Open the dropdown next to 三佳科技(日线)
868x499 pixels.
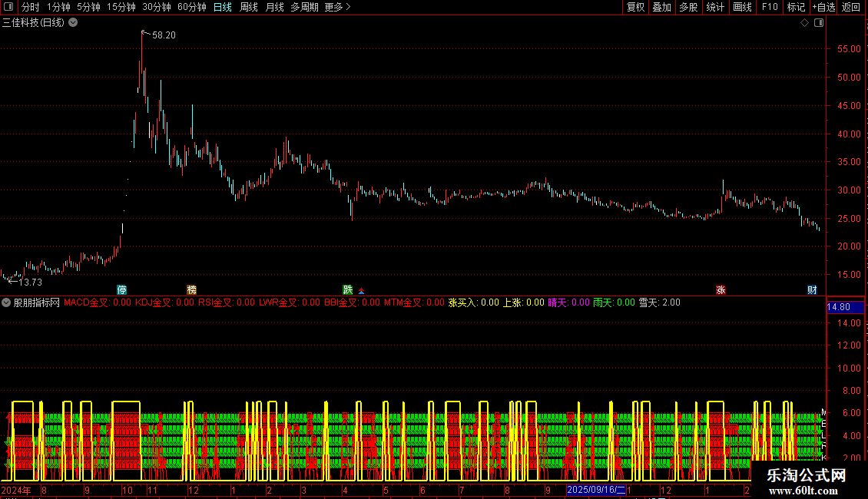click(73, 23)
